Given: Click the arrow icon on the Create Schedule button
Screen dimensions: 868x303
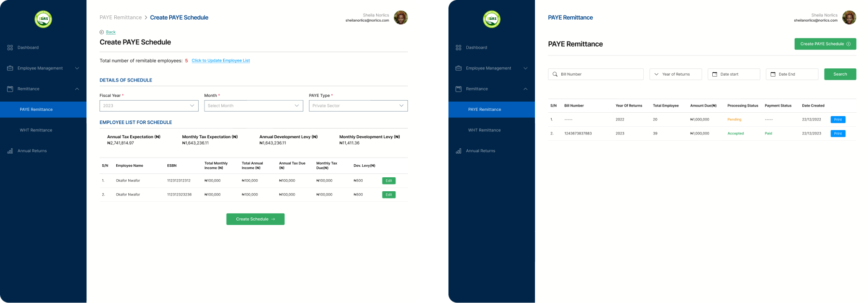Looking at the screenshot, I should pyautogui.click(x=273, y=219).
